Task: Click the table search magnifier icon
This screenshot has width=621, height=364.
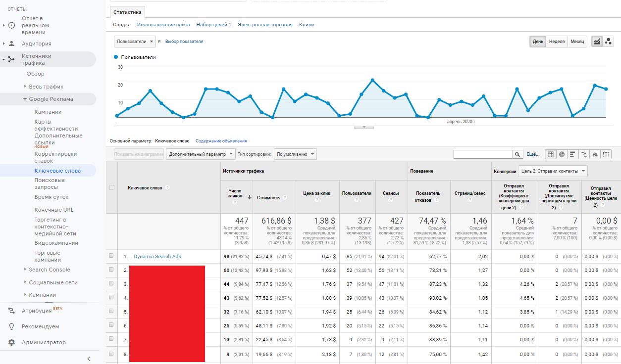Action: [517, 154]
